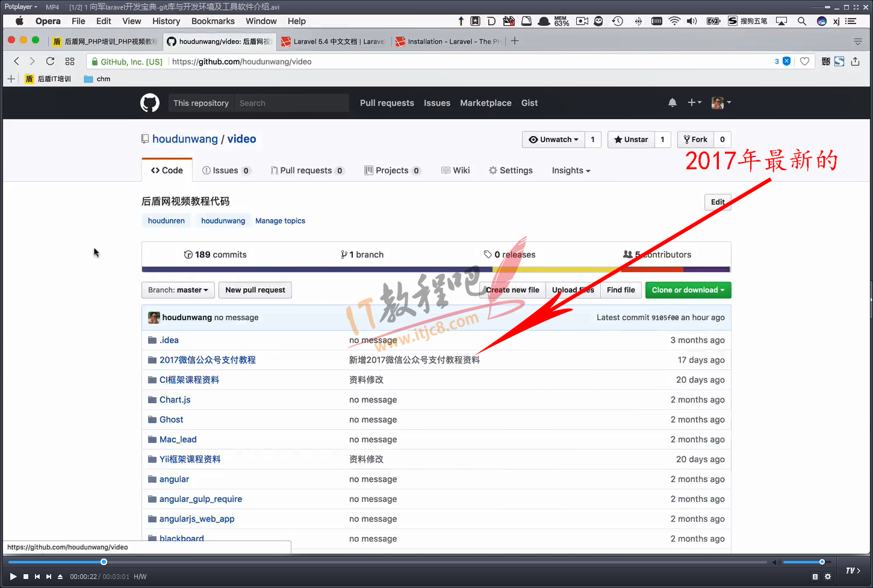This screenshot has width=873, height=588.
Task: Click the Edit description button
Action: click(x=718, y=202)
